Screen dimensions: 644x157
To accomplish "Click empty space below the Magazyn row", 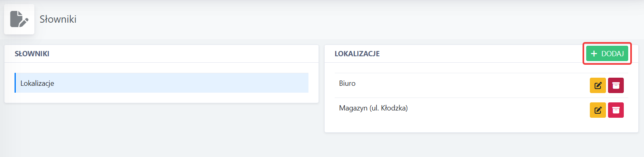I will [x=481, y=126].
